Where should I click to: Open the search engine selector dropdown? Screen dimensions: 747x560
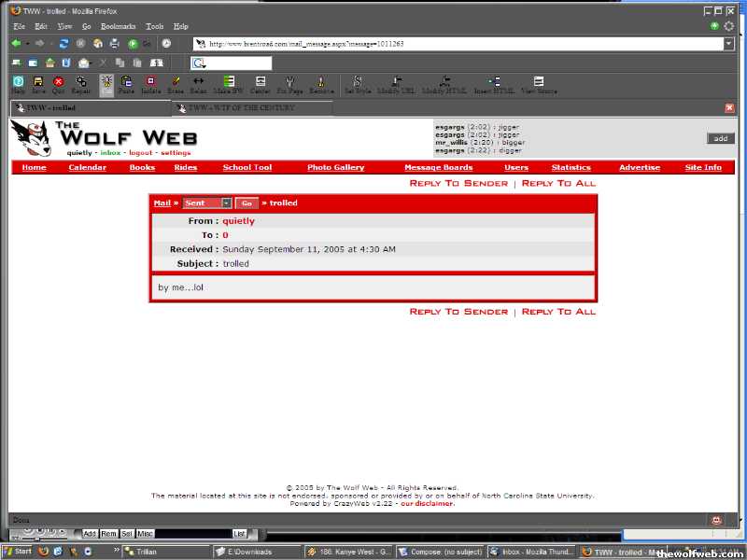point(199,63)
